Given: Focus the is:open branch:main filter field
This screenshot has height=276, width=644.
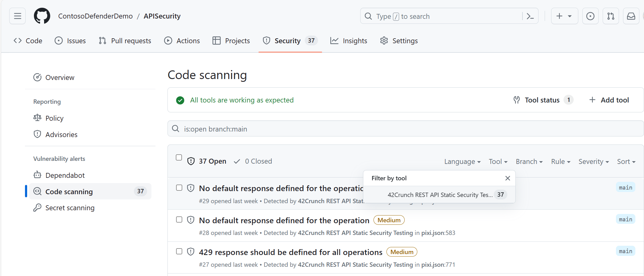Looking at the screenshot, I should point(406,129).
